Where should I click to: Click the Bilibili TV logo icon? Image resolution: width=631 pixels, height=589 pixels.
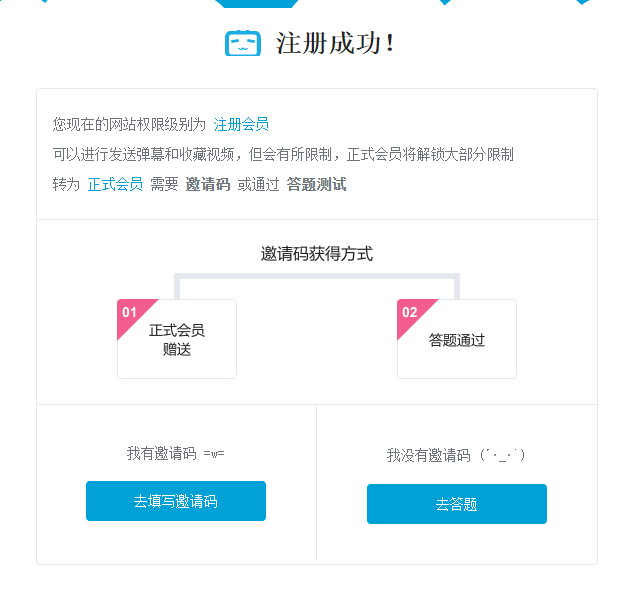coord(242,43)
